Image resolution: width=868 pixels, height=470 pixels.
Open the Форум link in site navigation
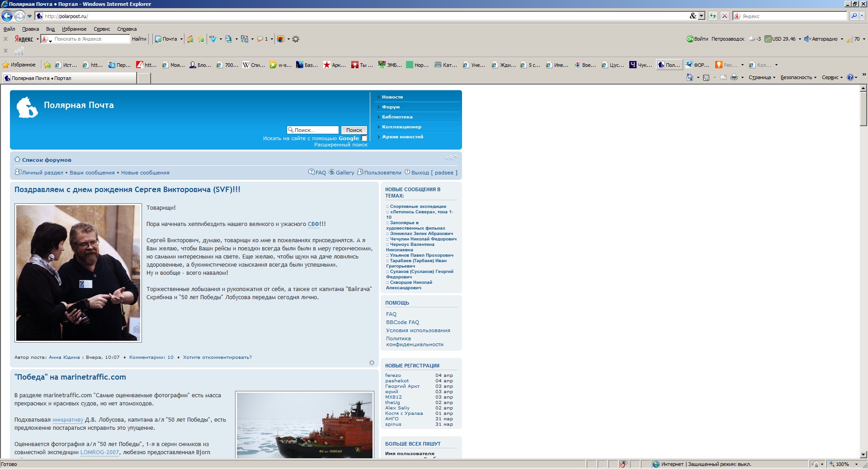click(x=391, y=107)
